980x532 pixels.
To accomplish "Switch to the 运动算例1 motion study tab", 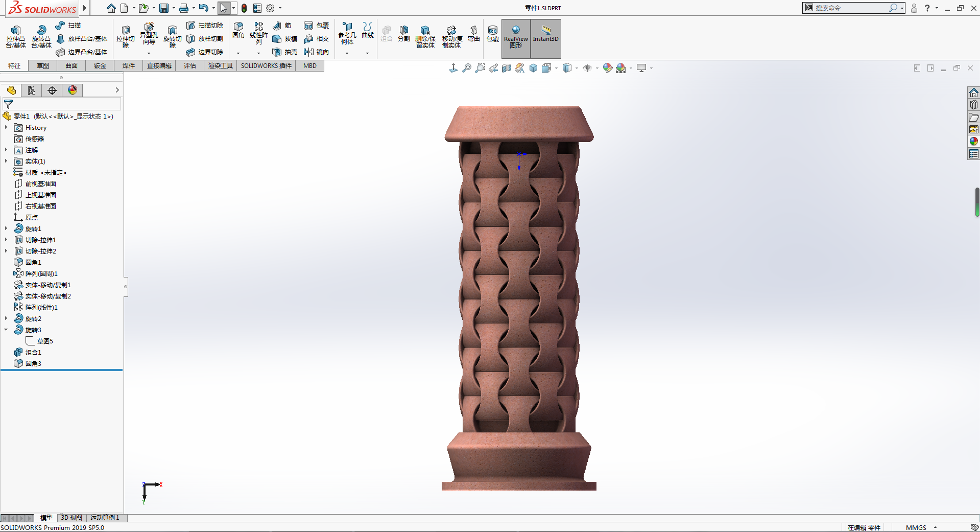I will 105,518.
